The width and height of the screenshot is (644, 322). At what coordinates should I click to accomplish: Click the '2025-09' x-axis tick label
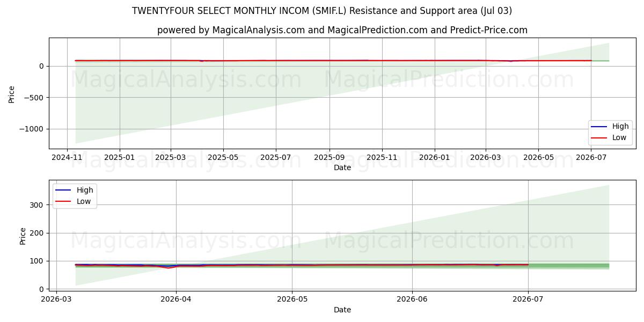tap(329, 158)
